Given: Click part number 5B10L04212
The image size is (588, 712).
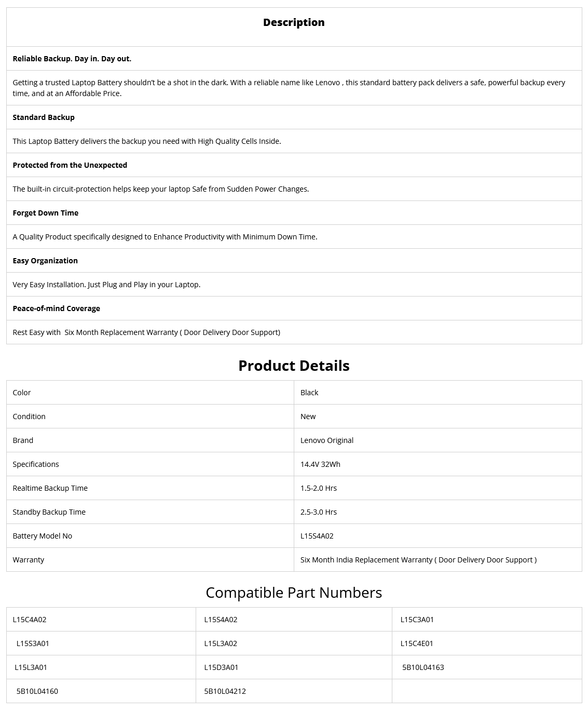Looking at the screenshot, I should pyautogui.click(x=225, y=691).
